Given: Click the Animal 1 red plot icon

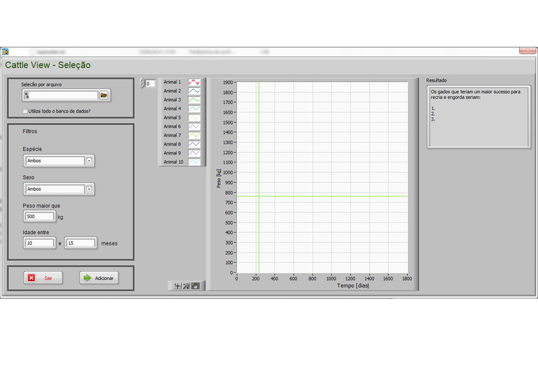Looking at the screenshot, I should click(x=194, y=83).
